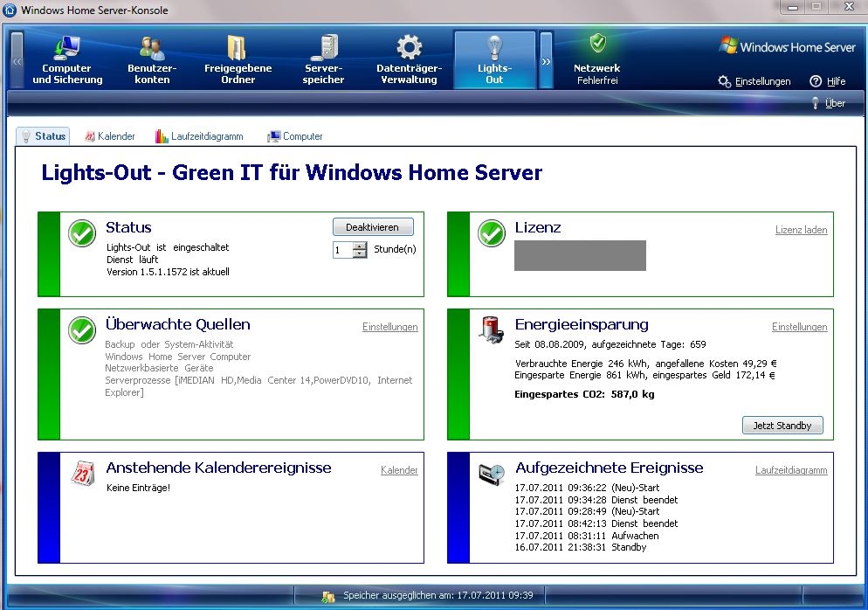The image size is (868, 610).
Task: Click the status bar storage balance icon
Action: pyautogui.click(x=328, y=596)
